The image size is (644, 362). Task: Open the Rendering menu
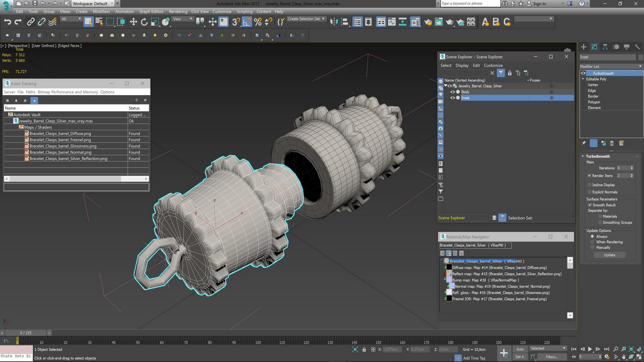point(178,11)
